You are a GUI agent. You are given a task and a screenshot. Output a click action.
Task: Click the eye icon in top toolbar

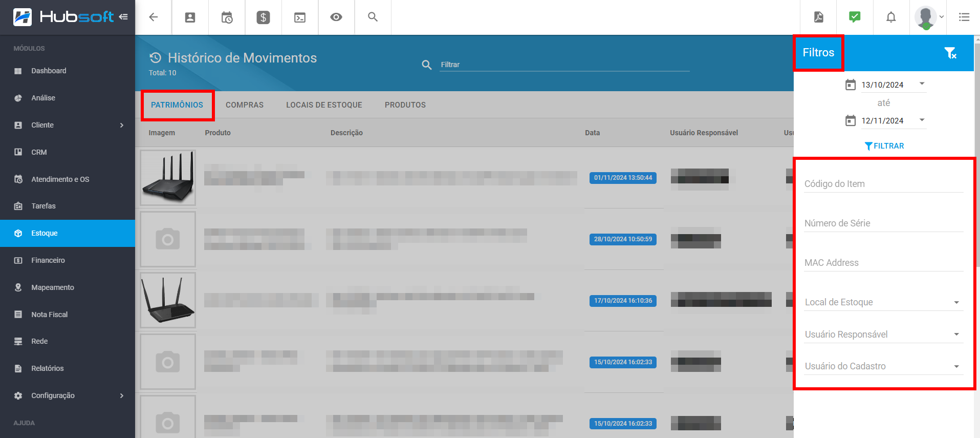click(x=336, y=17)
